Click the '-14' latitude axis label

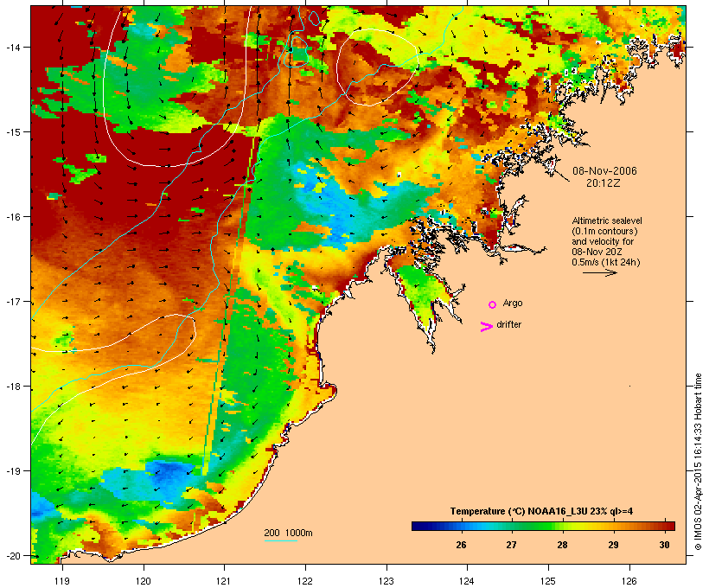[x=12, y=48]
